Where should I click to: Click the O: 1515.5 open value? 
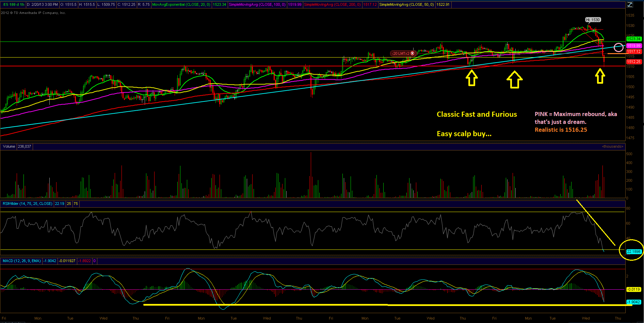tap(68, 4)
